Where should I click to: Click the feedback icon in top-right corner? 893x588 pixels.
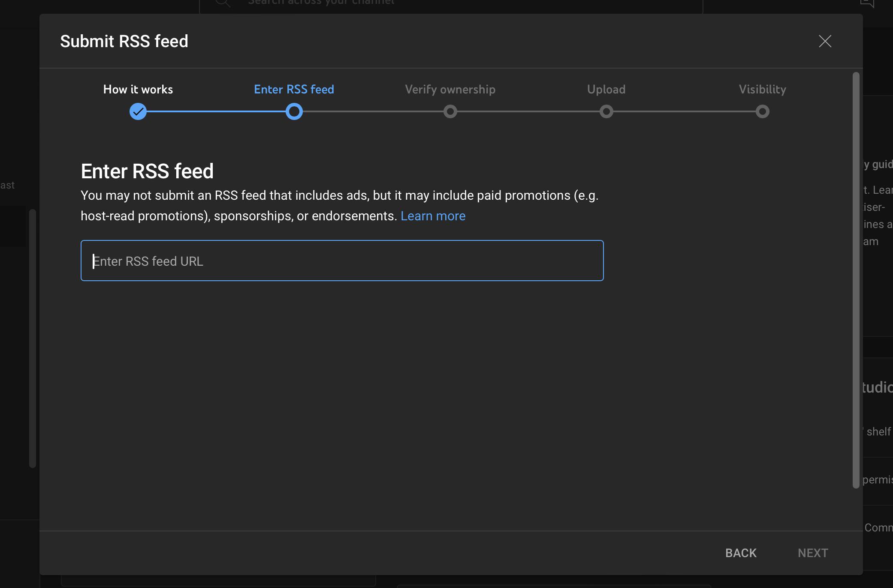[866, 3]
